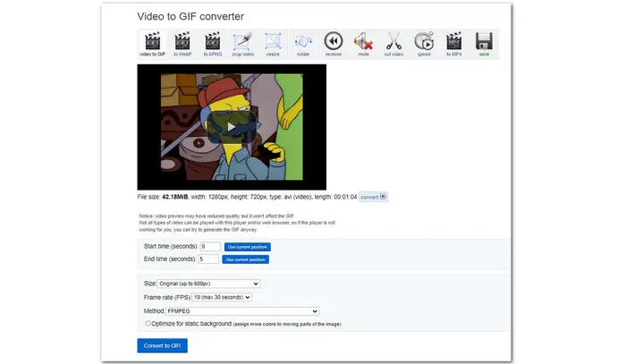
Task: Choose the rotate tool
Action: click(x=303, y=44)
